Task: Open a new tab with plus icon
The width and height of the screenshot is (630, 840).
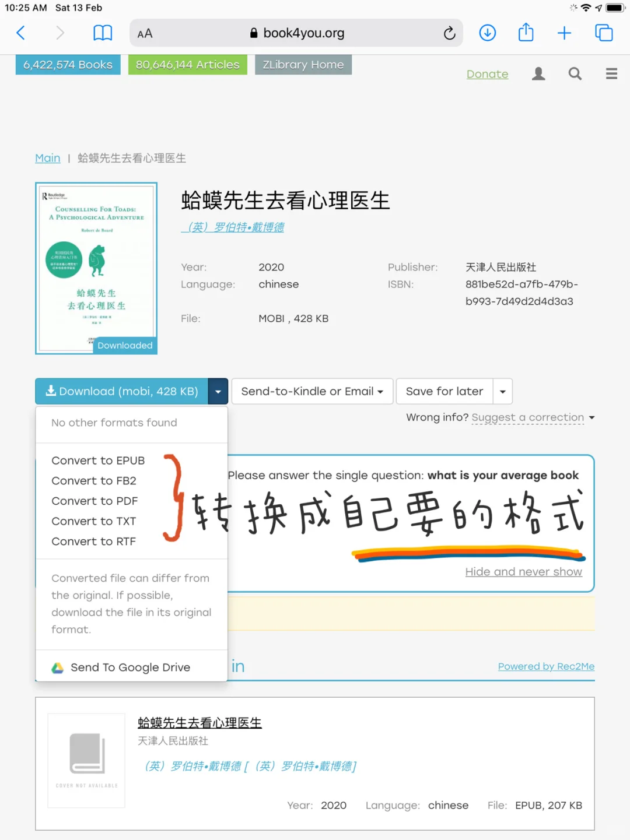Action: point(564,33)
